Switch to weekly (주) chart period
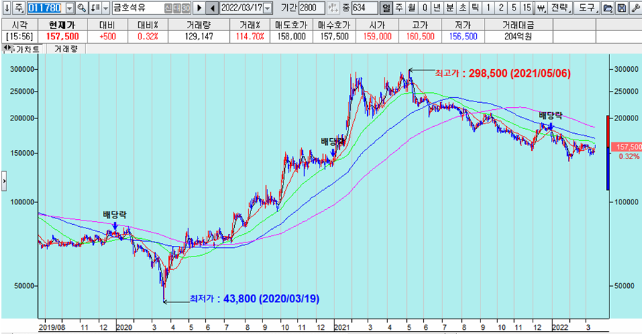The image size is (644, 334). pos(399,8)
